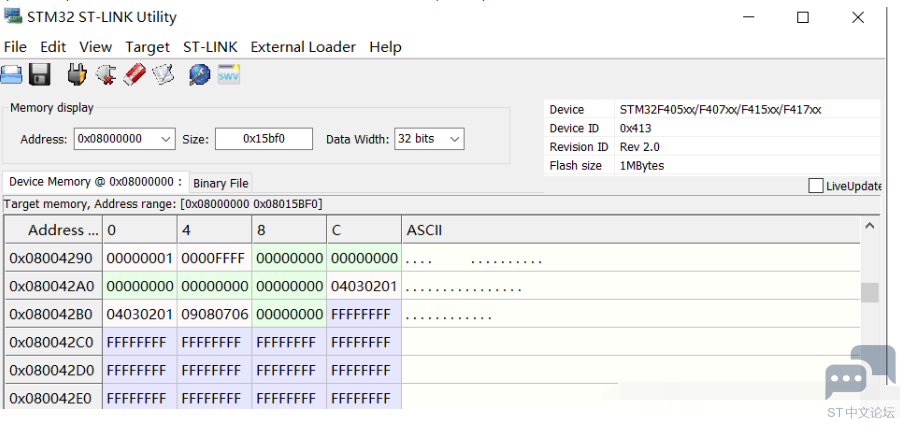The image size is (904, 428).
Task: Click column 0 cell in row 0x080042A0
Action: pyautogui.click(x=140, y=286)
